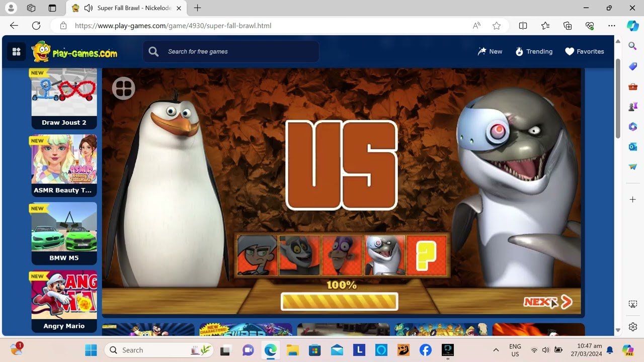Open sidebar Shopping tag icon

tap(633, 66)
